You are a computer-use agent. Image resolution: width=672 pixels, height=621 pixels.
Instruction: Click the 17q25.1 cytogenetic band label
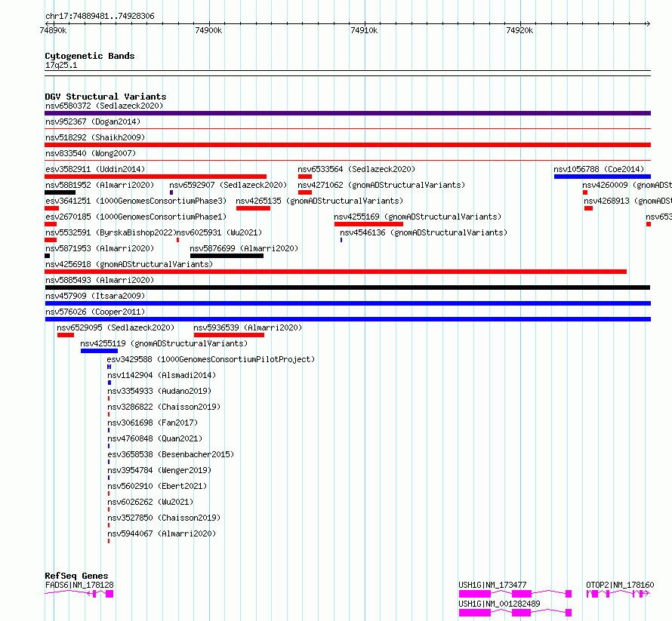61,65
